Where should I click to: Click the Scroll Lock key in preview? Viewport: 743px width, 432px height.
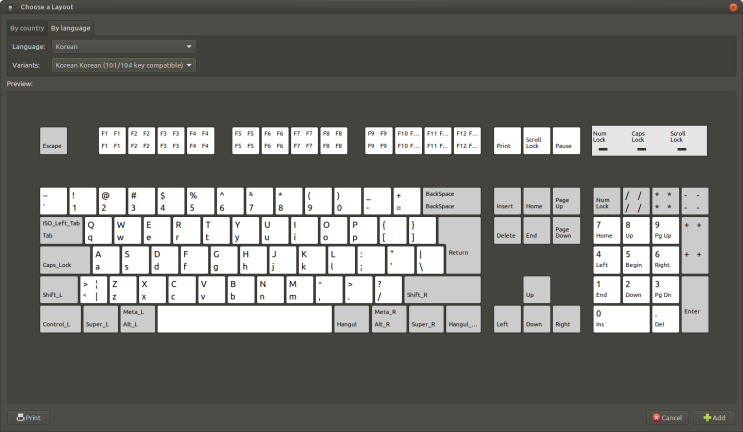[536, 141]
